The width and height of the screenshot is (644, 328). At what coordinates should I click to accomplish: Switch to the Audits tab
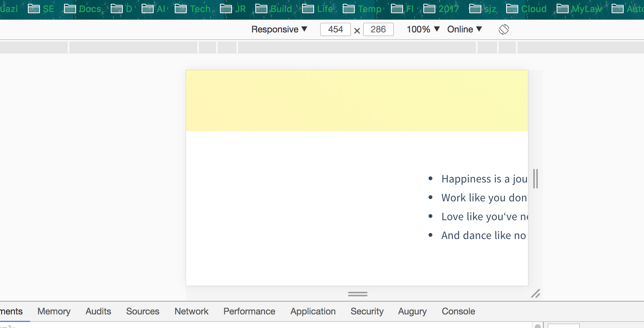coord(98,311)
